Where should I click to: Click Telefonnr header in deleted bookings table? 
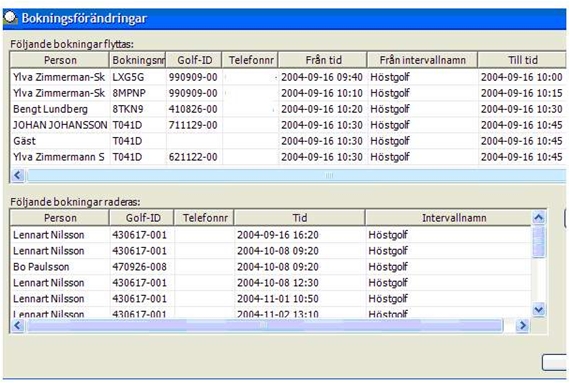pos(204,218)
